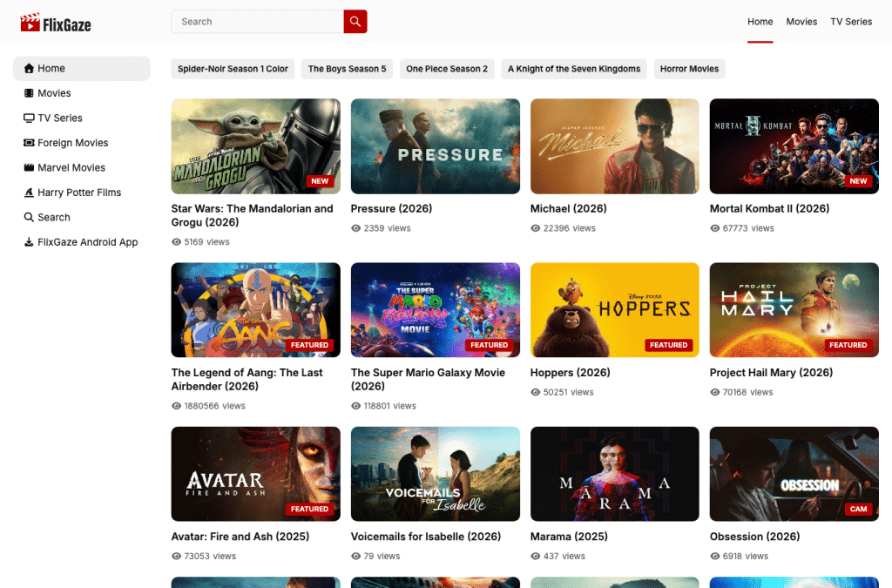Open the Project Hail Mary (2026) title link
The image size is (892, 588).
point(772,373)
